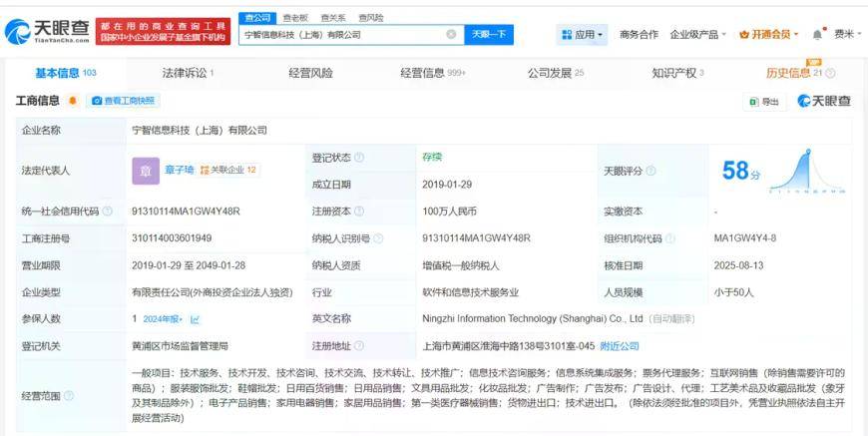The width and height of the screenshot is (868, 436).
Task: Clear the search box with the X icon
Action: coord(451,34)
